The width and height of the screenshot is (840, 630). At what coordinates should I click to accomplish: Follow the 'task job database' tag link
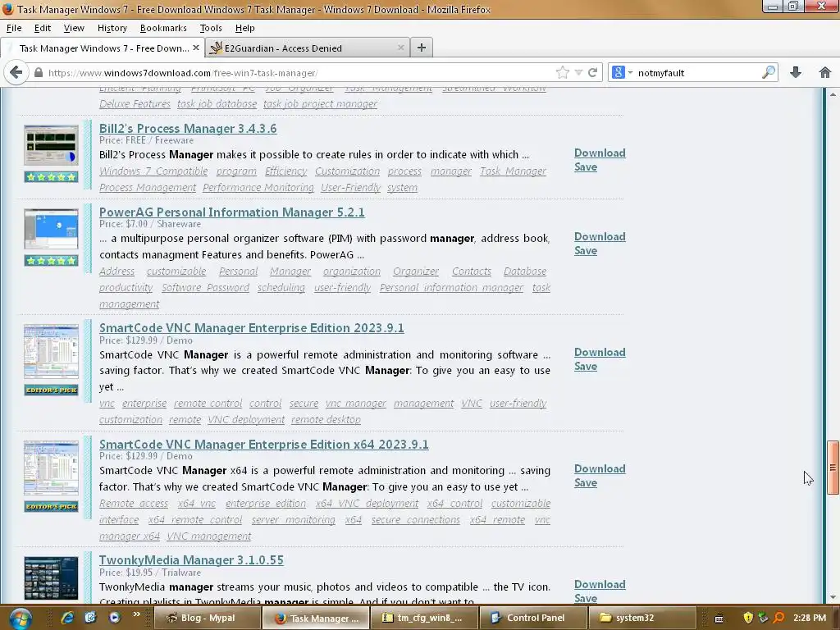point(217,104)
